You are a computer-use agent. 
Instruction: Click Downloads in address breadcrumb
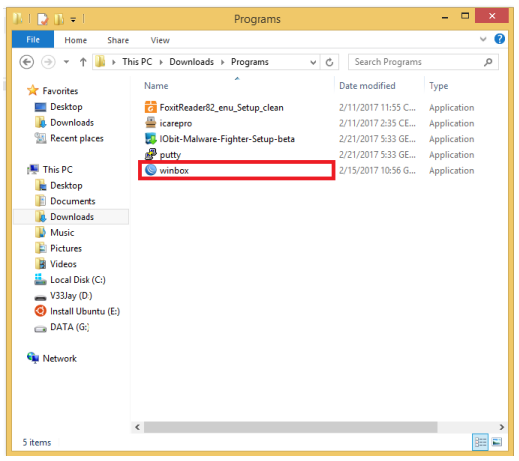[191, 62]
